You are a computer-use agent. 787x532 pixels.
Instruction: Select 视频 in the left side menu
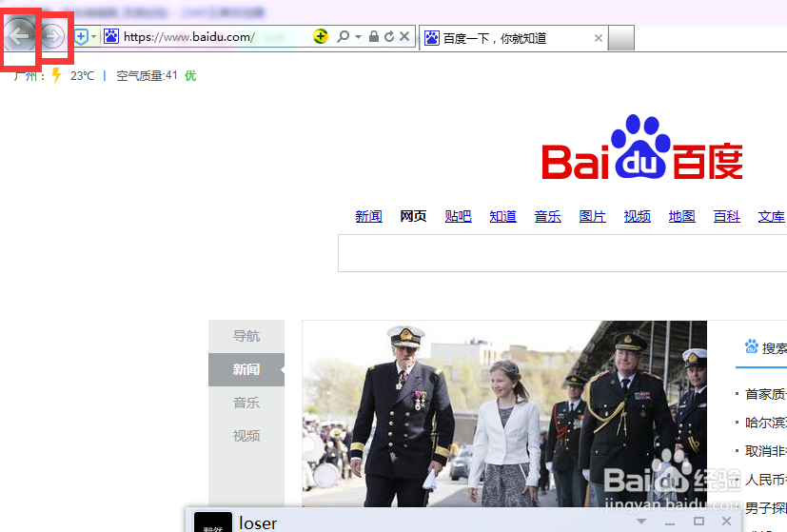point(246,436)
